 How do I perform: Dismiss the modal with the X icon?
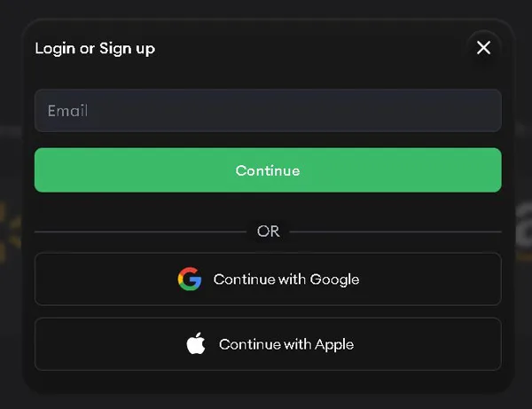[x=483, y=48]
